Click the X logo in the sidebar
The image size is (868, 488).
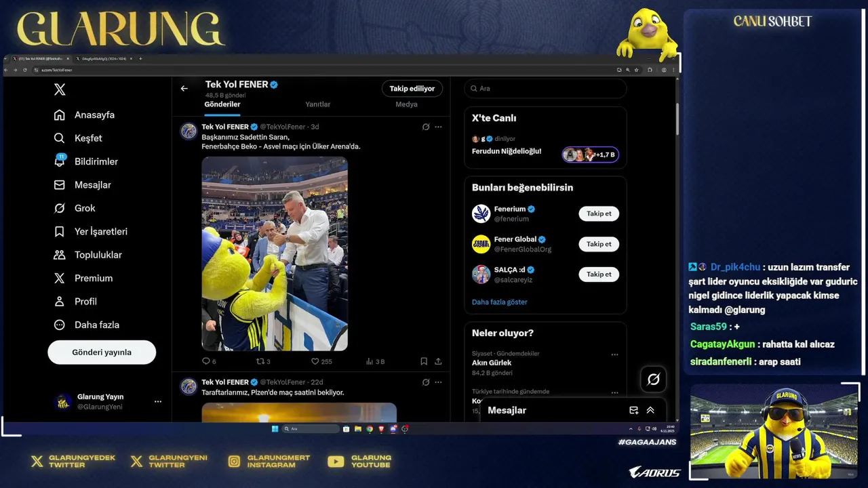60,89
